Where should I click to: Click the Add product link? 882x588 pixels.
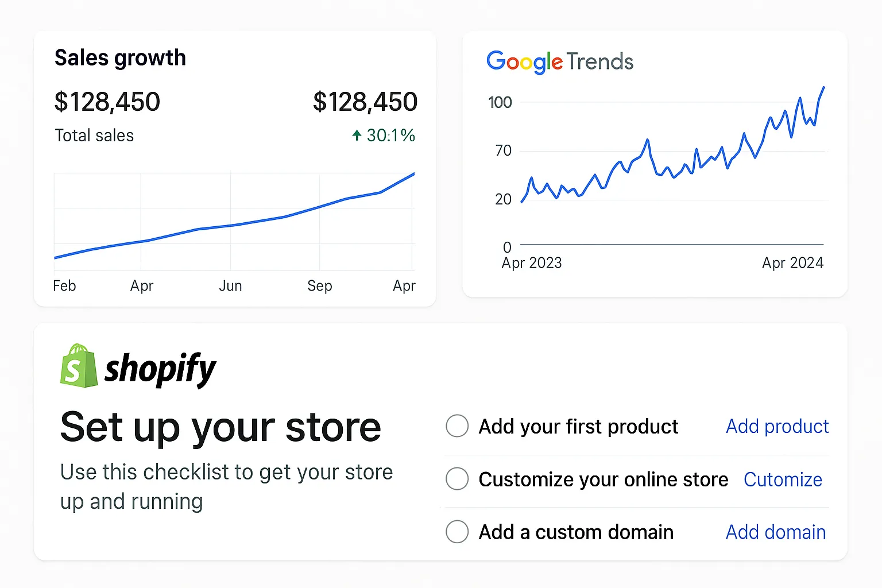(x=777, y=426)
